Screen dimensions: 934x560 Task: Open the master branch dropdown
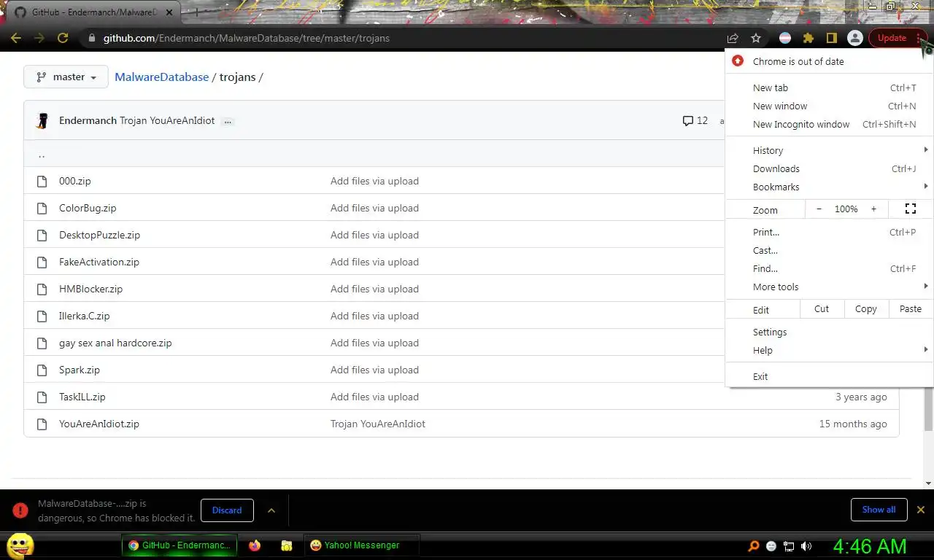pos(66,77)
